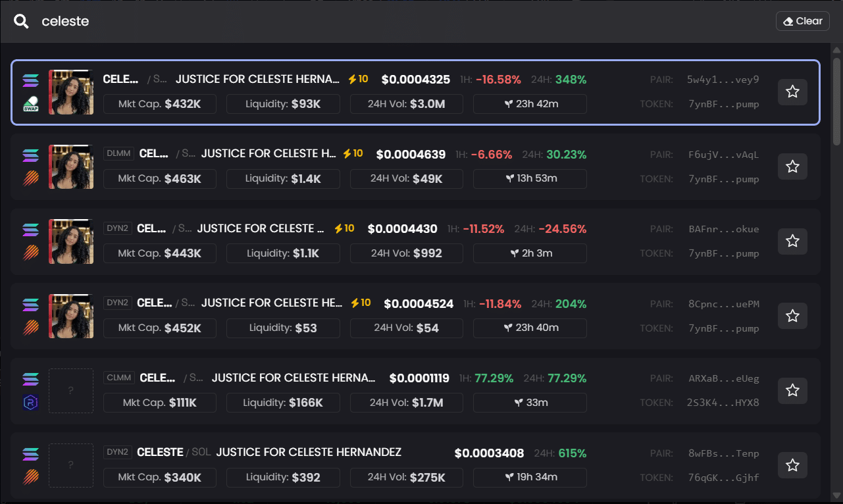Click the Meteora icon on DLMM row
Screen dimensions: 843x504
pyautogui.click(x=31, y=178)
